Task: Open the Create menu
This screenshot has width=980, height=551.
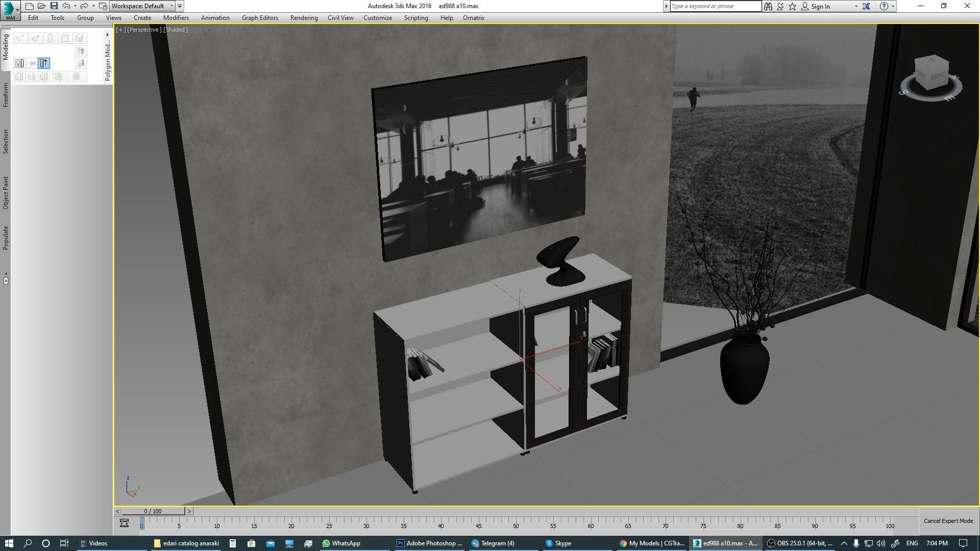Action: [x=142, y=18]
